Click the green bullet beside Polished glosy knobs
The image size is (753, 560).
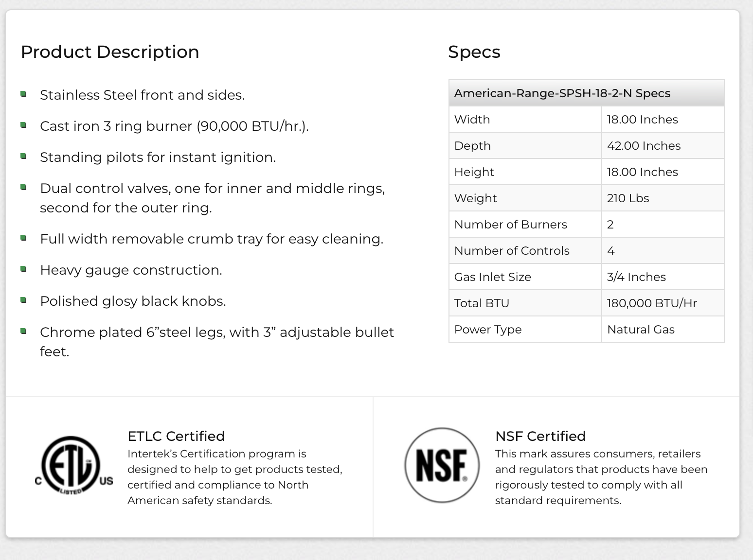tap(23, 300)
